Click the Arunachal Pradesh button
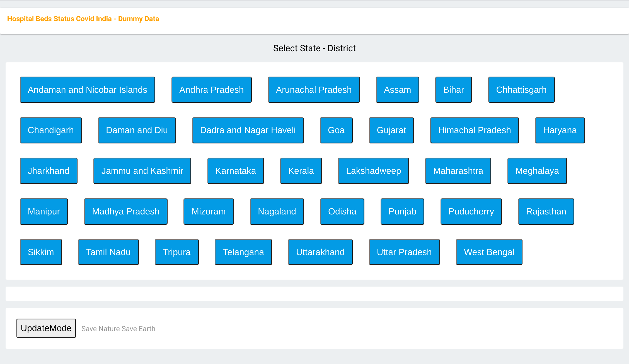Image resolution: width=629 pixels, height=364 pixels. point(314,90)
